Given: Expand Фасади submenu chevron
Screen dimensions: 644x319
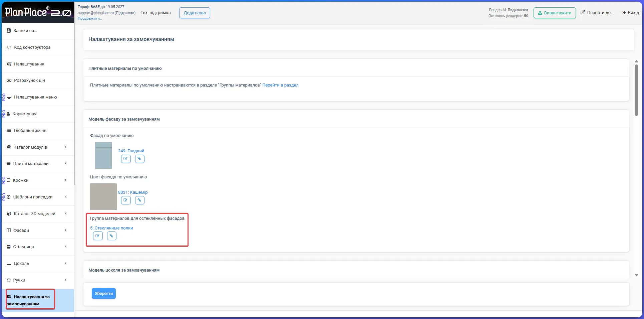Looking at the screenshot, I should 66,230.
